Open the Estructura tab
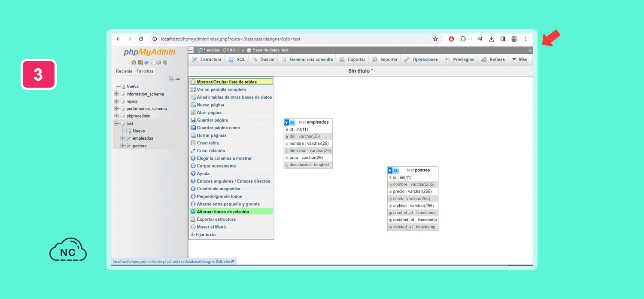644x299 pixels. tap(207, 59)
